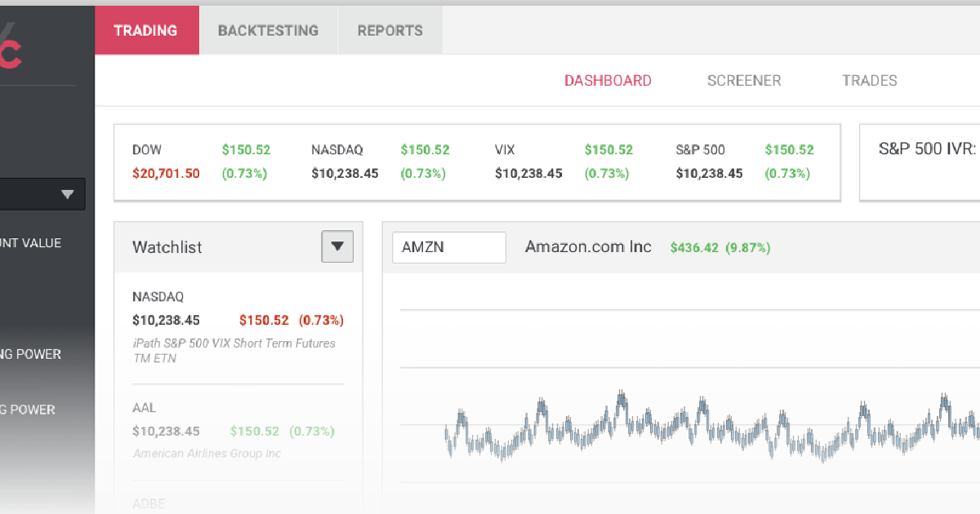980x514 pixels.
Task: Navigate to the TRADES page
Action: (x=869, y=80)
